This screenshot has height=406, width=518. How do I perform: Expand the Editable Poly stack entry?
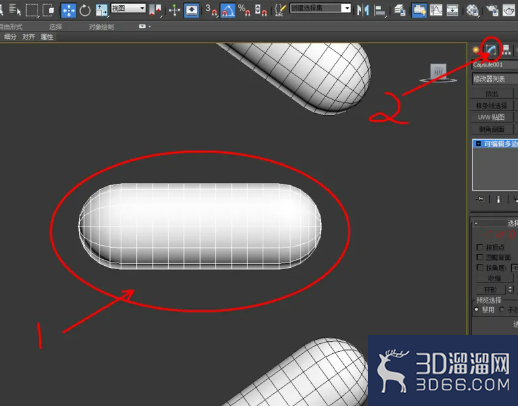coord(478,144)
